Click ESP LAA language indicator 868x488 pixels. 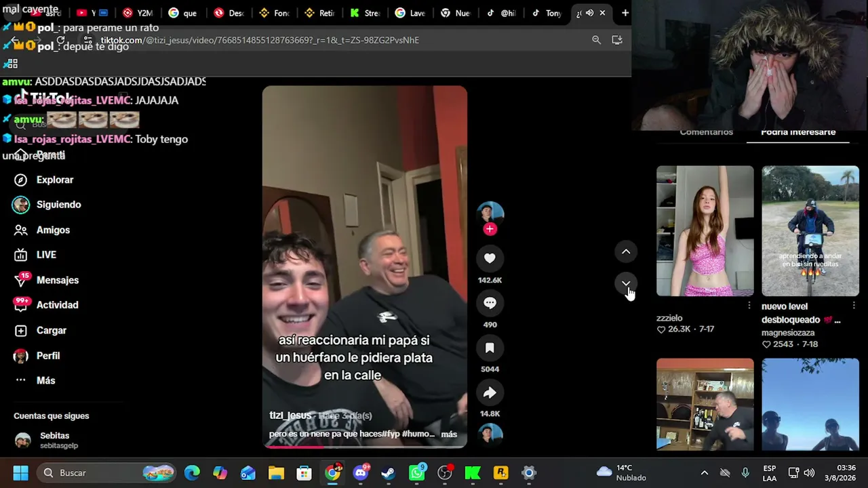[x=770, y=472]
